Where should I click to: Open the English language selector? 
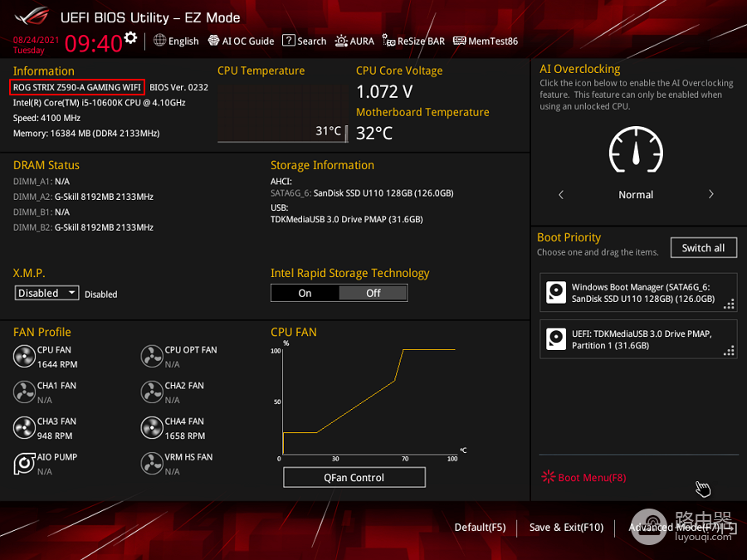click(176, 41)
